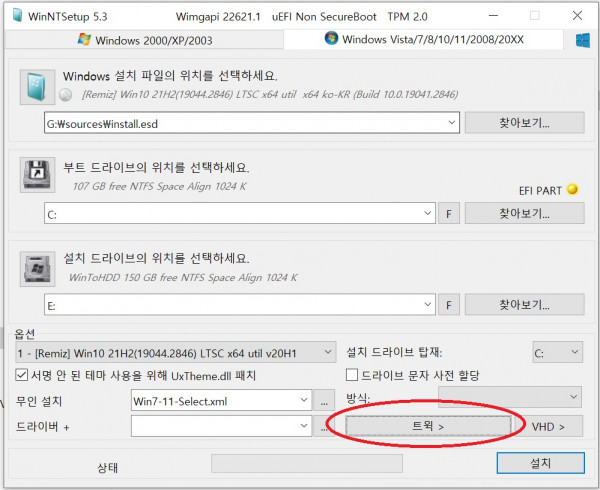This screenshot has width=600, height=490.
Task: Click the 설치 button to start setup
Action: (540, 463)
